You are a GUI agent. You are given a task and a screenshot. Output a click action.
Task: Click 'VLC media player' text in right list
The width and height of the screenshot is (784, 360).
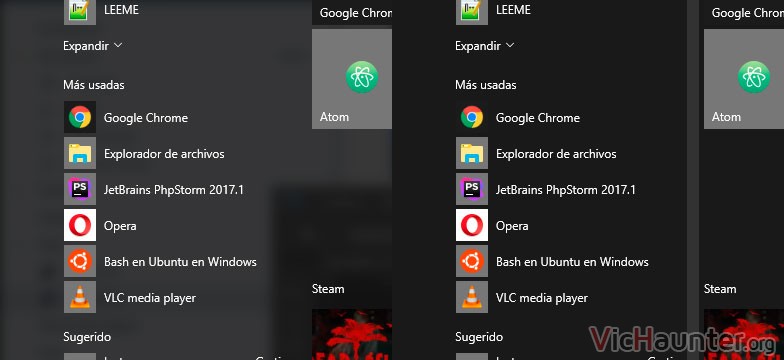[x=542, y=298]
